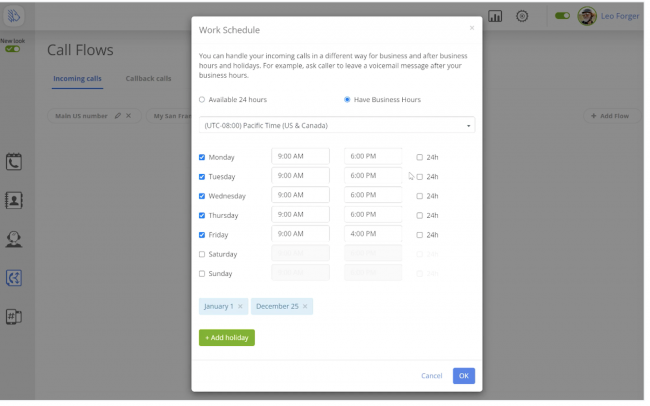The width and height of the screenshot is (650, 406).
Task: Remove the December 25 holiday tag
Action: (305, 306)
